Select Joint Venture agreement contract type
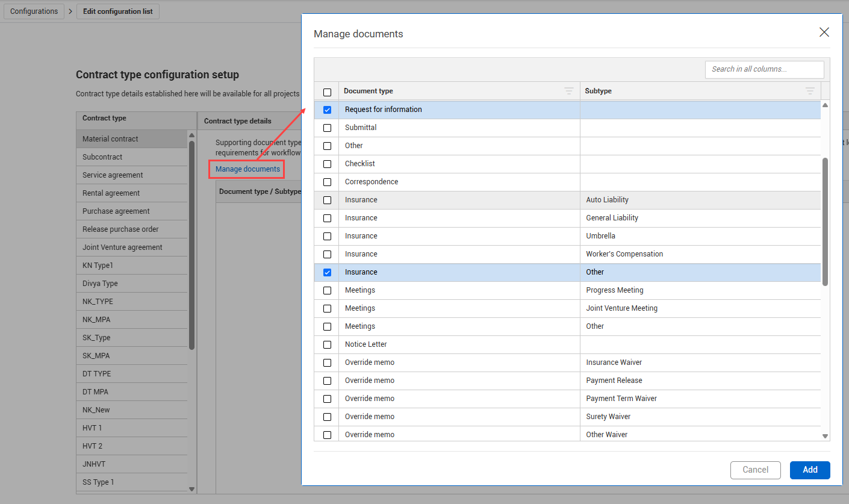 (122, 247)
